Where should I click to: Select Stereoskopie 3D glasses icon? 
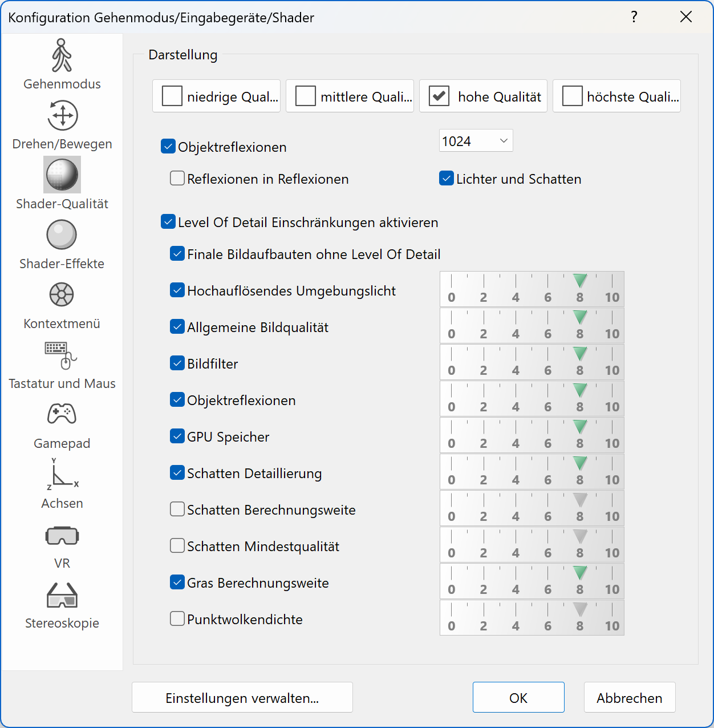(x=62, y=596)
